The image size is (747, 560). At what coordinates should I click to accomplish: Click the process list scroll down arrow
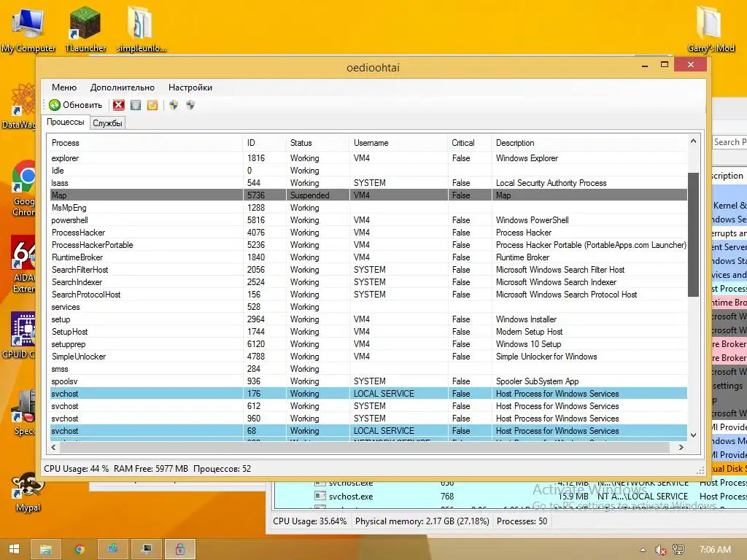pyautogui.click(x=693, y=435)
